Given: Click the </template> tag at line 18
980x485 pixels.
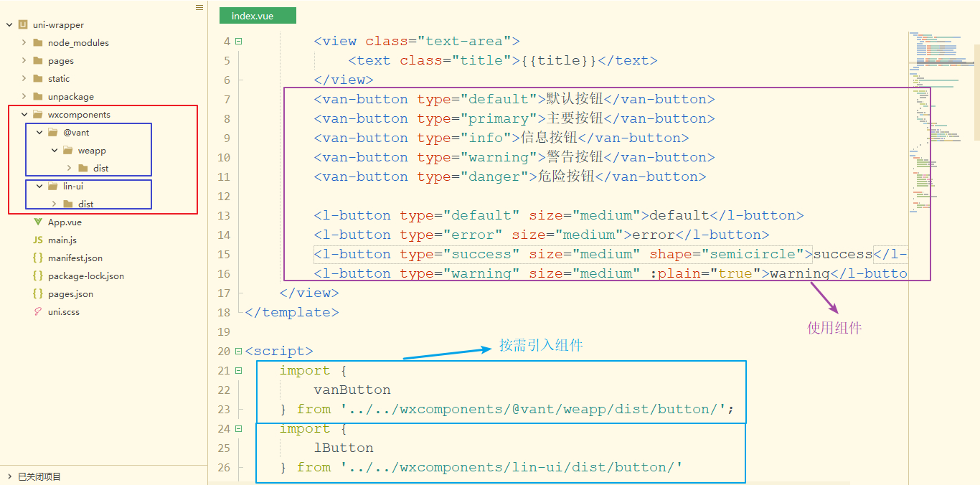Looking at the screenshot, I should 292,313.
